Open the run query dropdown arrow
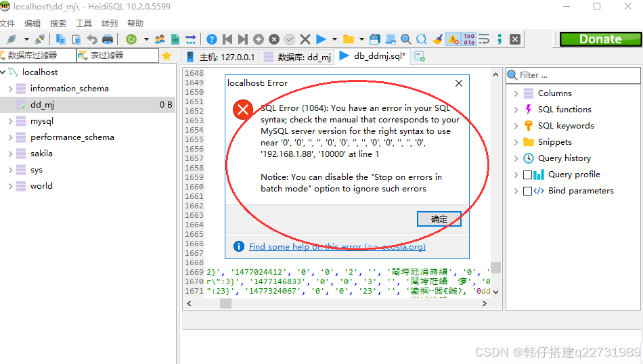Viewport: 643px width, 364px height. click(x=334, y=39)
